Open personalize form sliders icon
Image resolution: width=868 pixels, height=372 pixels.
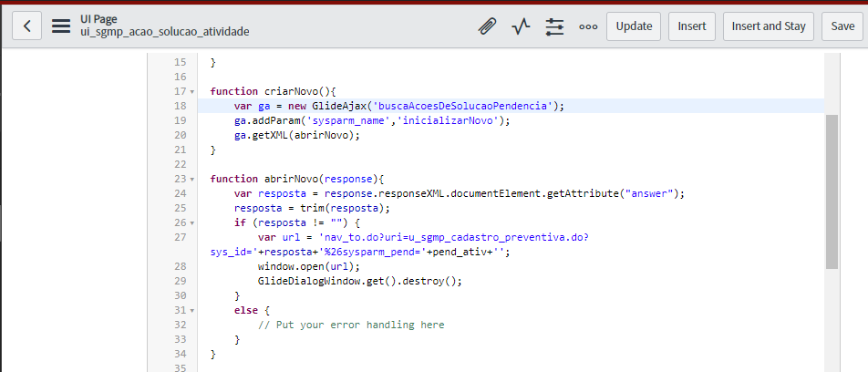coord(554,26)
